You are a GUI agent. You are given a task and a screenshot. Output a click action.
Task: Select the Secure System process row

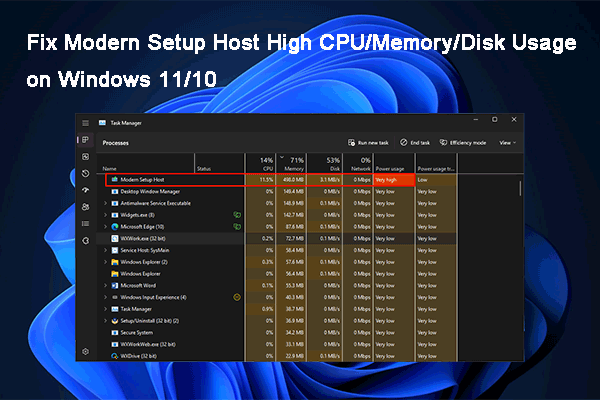click(x=276, y=333)
